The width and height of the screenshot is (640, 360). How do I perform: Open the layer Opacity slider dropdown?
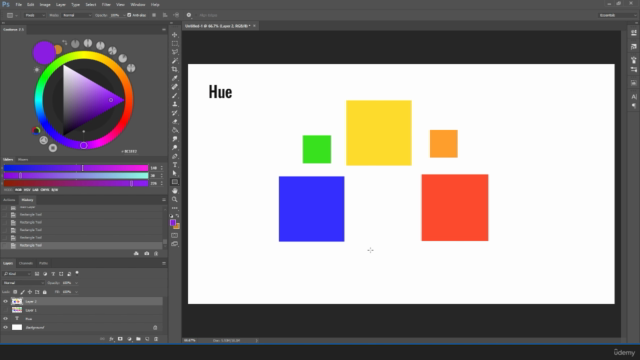(x=76, y=283)
